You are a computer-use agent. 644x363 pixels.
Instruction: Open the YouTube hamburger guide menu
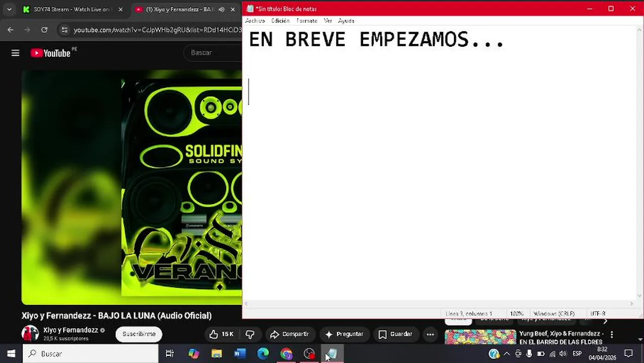15,53
